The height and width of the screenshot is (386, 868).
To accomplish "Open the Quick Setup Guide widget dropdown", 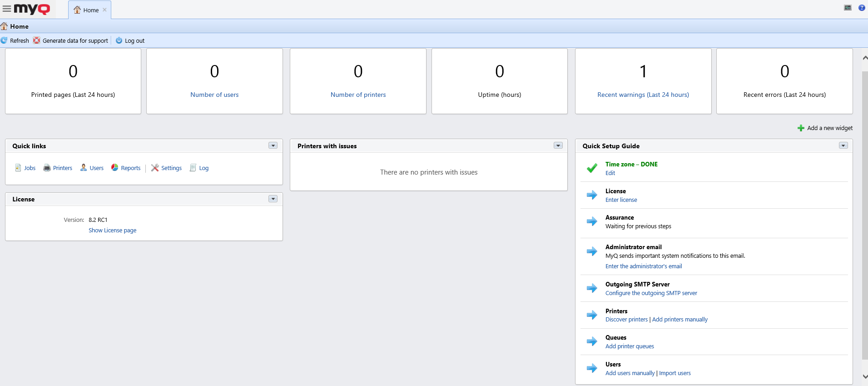I will (x=843, y=145).
